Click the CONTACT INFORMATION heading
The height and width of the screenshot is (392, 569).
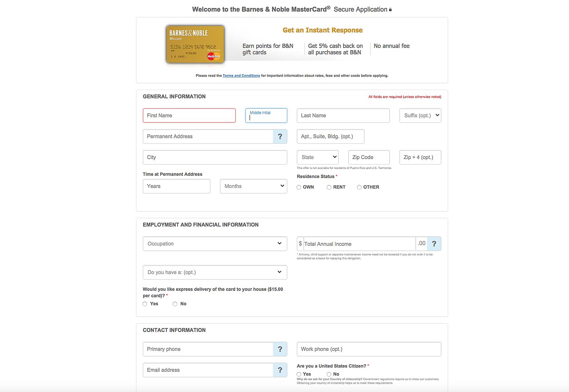(x=174, y=330)
